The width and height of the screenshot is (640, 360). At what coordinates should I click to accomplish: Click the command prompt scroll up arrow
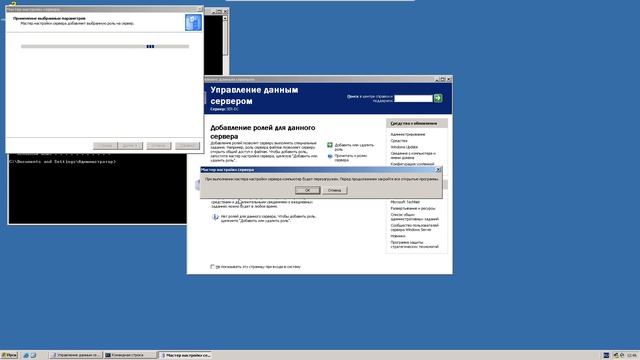(x=225, y=18)
